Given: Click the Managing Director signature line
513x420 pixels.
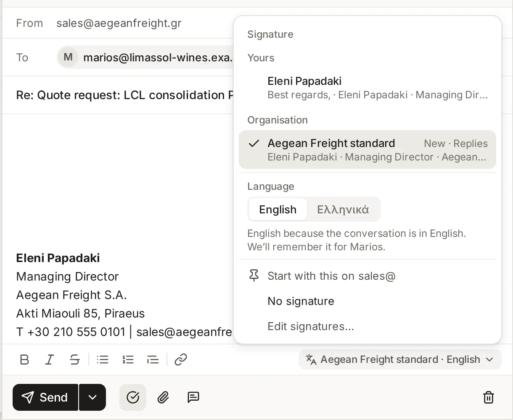Looking at the screenshot, I should coord(67,276).
